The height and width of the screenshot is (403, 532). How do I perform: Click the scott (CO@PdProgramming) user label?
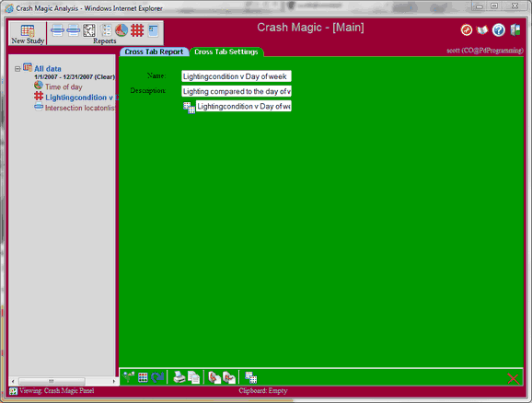(x=485, y=51)
